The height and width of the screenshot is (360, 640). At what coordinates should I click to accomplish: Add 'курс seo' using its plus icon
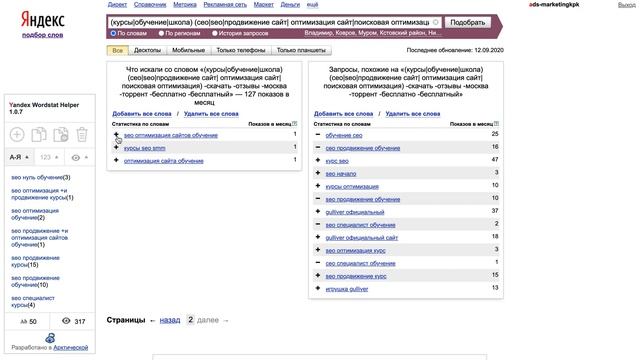point(318,160)
